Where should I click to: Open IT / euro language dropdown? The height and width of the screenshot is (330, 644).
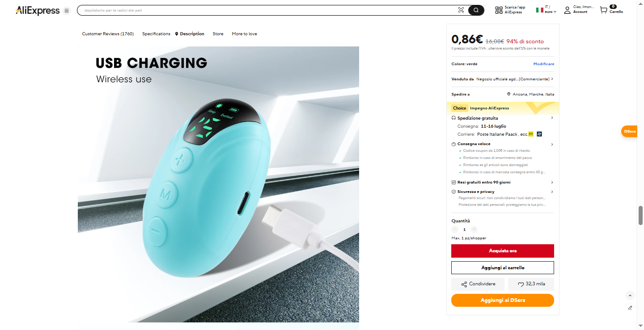click(x=547, y=10)
